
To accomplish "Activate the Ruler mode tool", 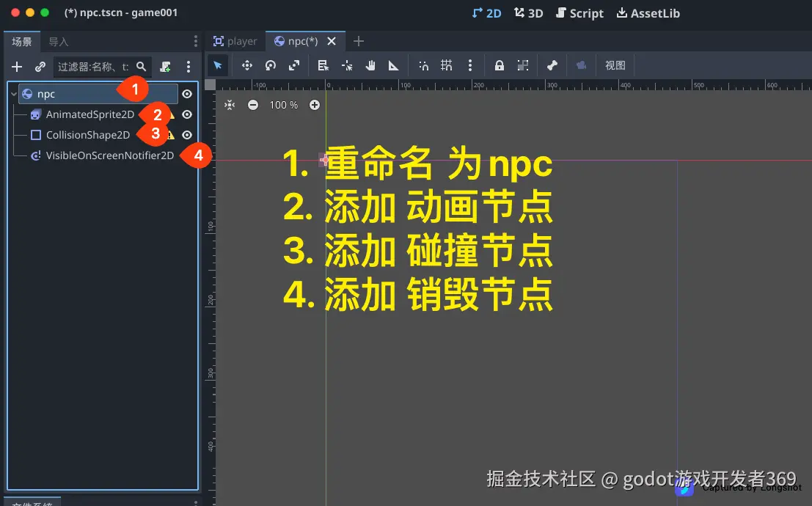I will pyautogui.click(x=394, y=65).
